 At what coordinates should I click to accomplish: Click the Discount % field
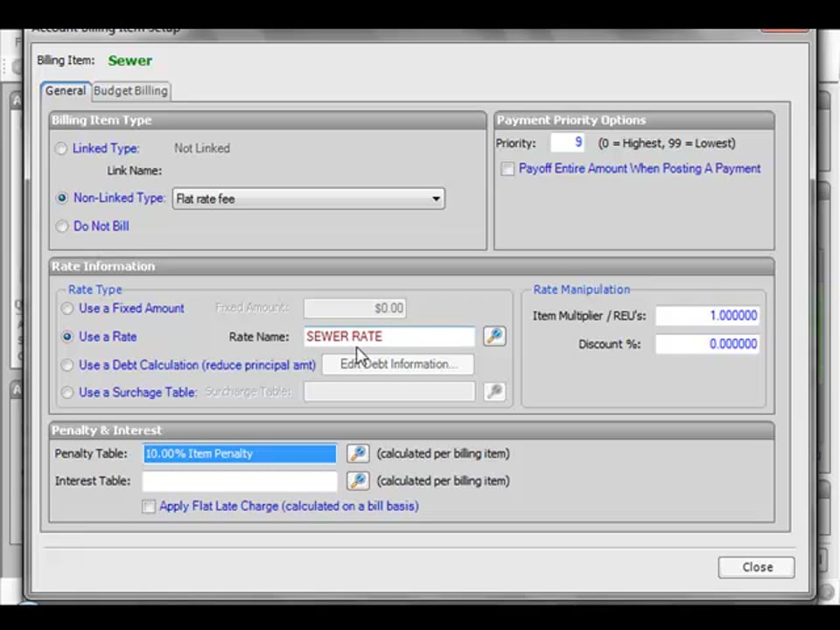click(707, 344)
